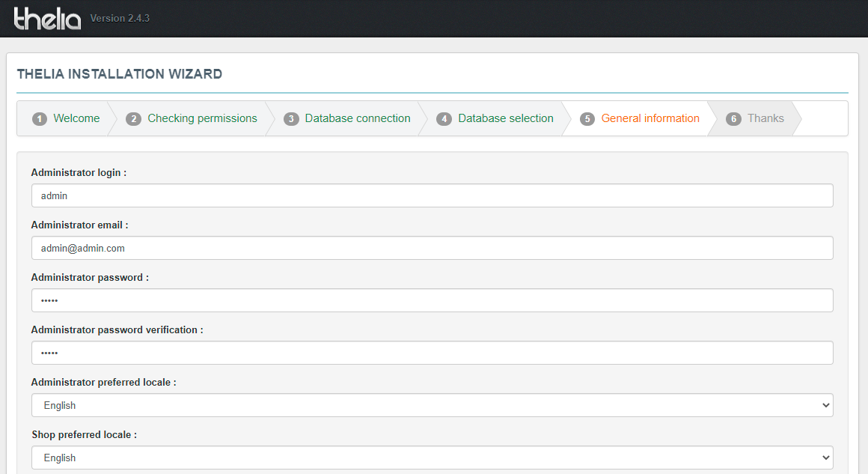Go to the Database connection step
The width and height of the screenshot is (868, 474).
click(357, 118)
